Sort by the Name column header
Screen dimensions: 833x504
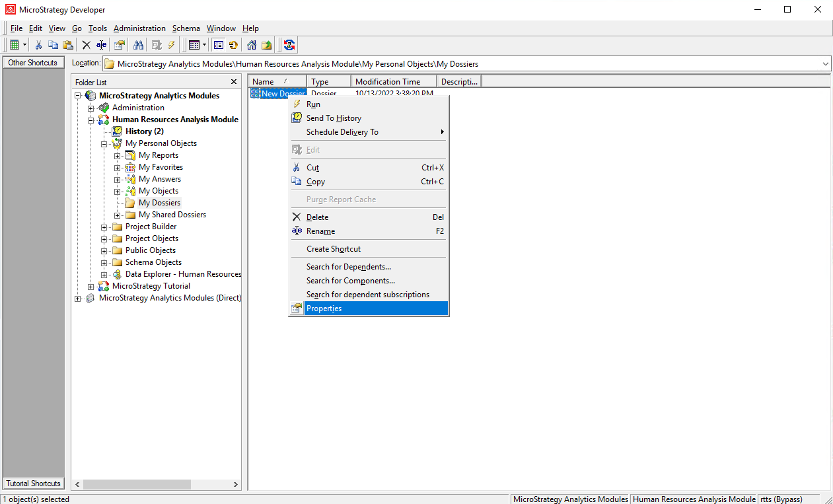(277, 81)
